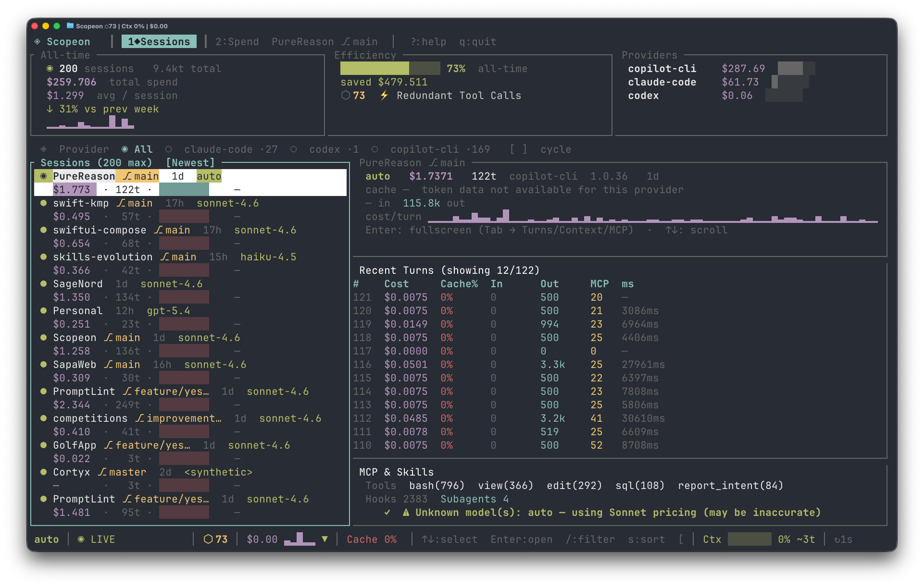Image resolution: width=924 pixels, height=587 pixels.
Task: Click the status dot of Personal session
Action: tap(44, 311)
